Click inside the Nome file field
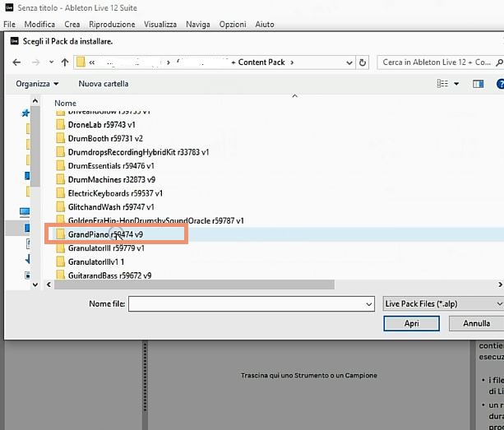Image resolution: width=504 pixels, height=430 pixels. pos(247,304)
